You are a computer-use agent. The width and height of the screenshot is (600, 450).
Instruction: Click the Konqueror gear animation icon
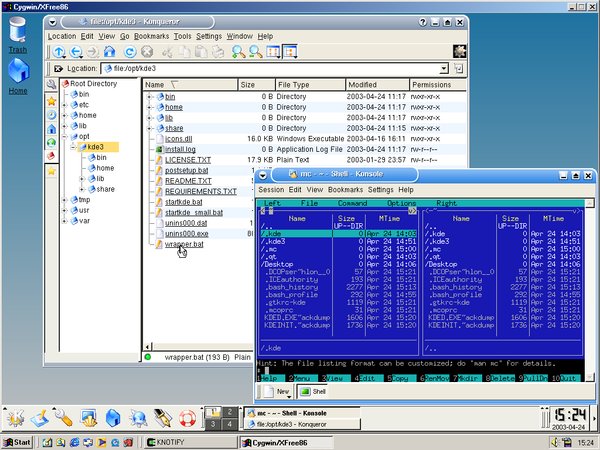pos(459,51)
